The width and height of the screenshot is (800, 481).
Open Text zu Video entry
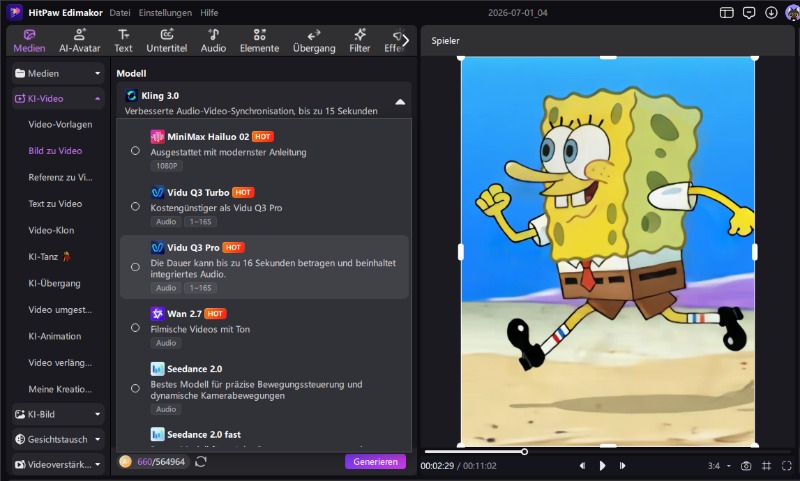click(x=55, y=204)
